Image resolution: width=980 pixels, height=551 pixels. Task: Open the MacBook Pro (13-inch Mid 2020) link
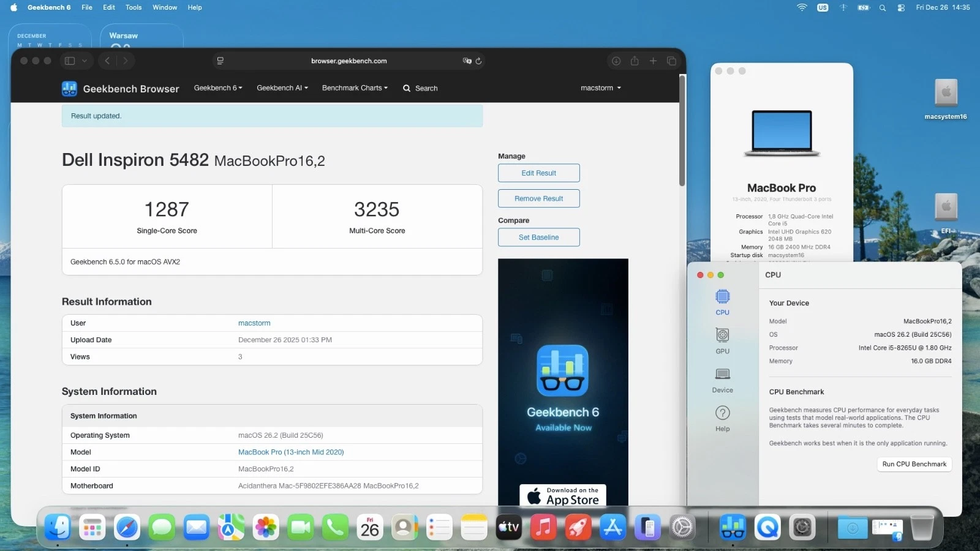pos(291,452)
